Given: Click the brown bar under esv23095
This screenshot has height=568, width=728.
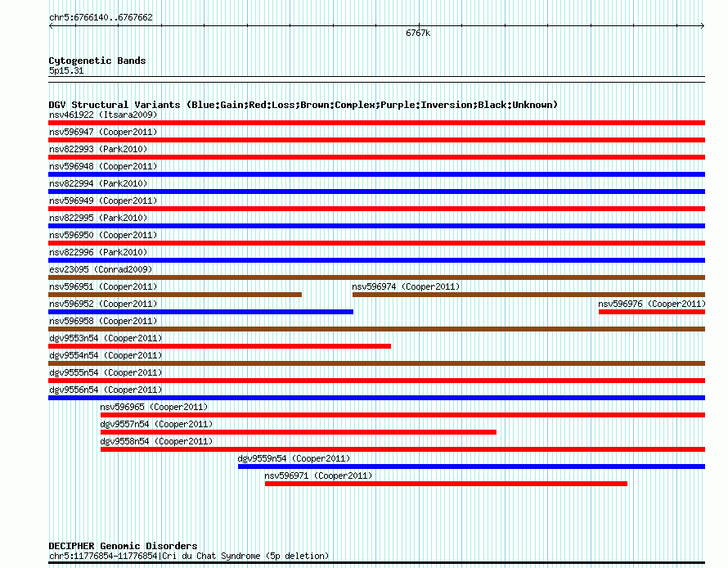Looking at the screenshot, I should click(376, 277).
